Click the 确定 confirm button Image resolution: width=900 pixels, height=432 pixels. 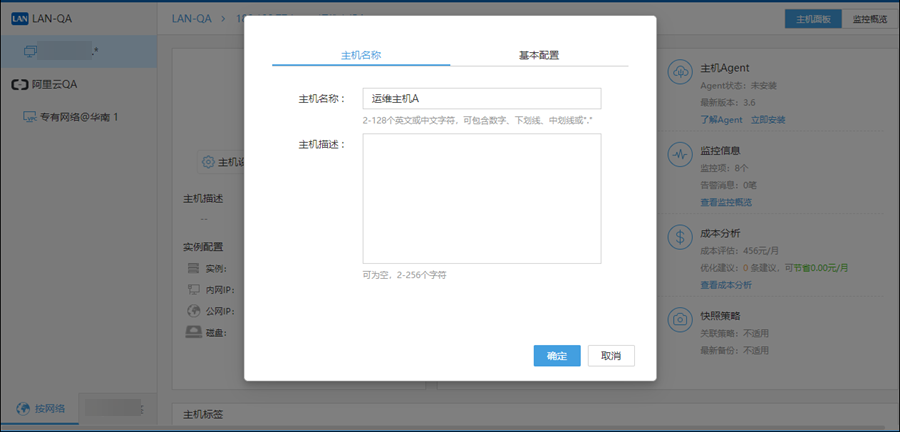coord(557,356)
